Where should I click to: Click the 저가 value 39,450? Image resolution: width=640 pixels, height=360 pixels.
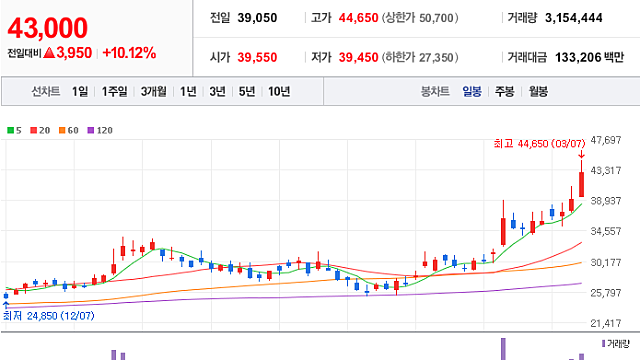(x=358, y=57)
